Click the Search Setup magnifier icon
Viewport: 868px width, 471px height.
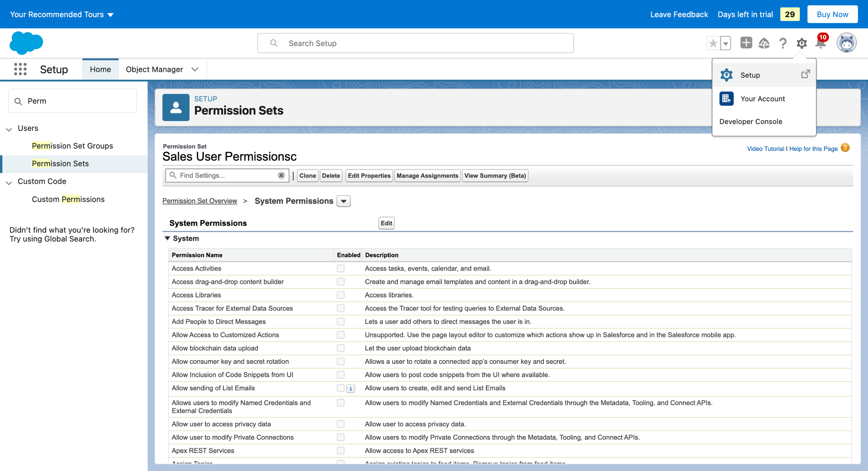tap(274, 43)
